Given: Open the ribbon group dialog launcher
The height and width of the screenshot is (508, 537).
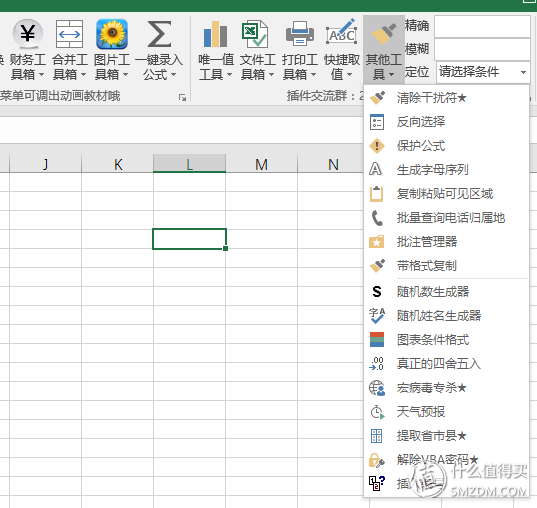Looking at the screenshot, I should click(183, 98).
